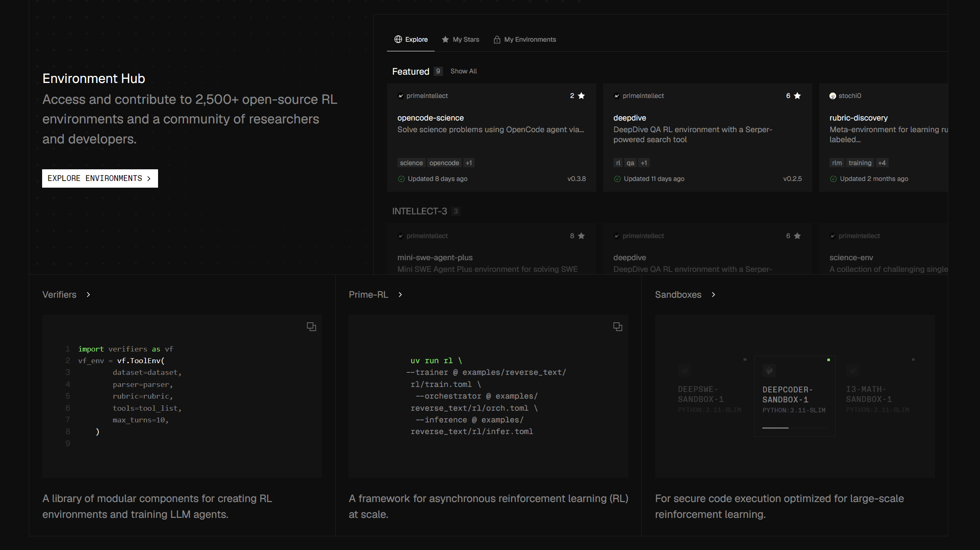The width and height of the screenshot is (980, 550).
Task: Copy the Verifiers code snippet
Action: pyautogui.click(x=312, y=327)
